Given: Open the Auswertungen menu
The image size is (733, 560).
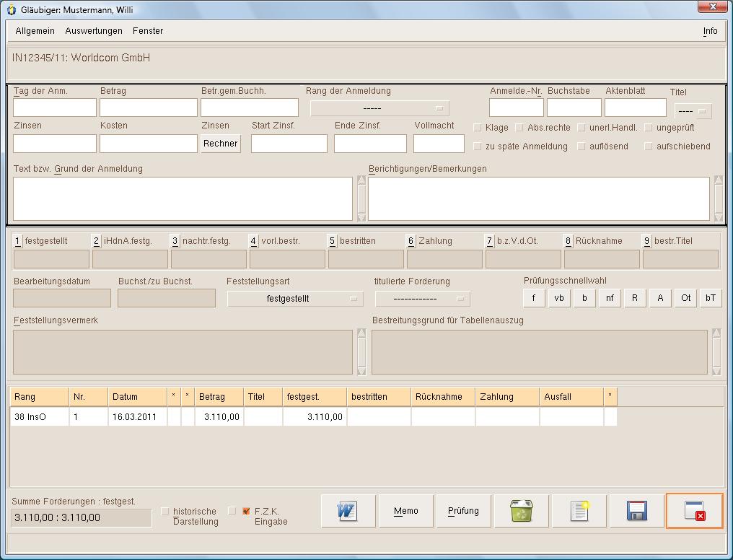Looking at the screenshot, I should 94,31.
